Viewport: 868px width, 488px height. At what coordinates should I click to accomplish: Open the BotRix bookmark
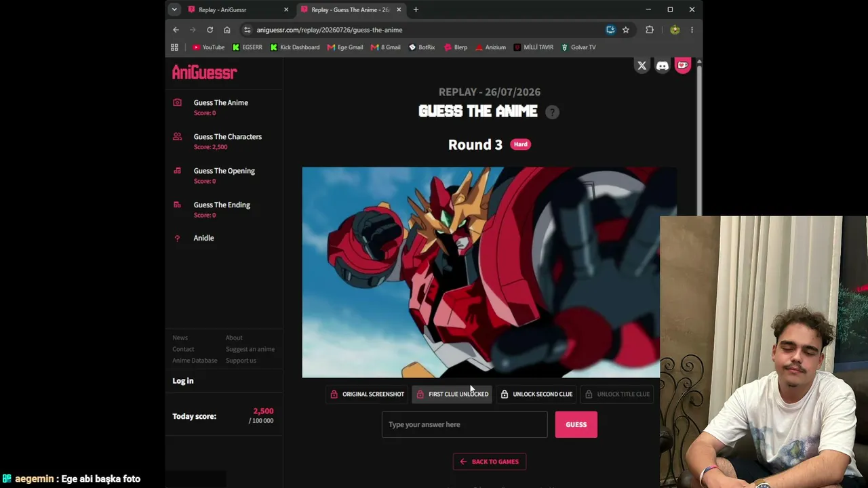pos(422,47)
